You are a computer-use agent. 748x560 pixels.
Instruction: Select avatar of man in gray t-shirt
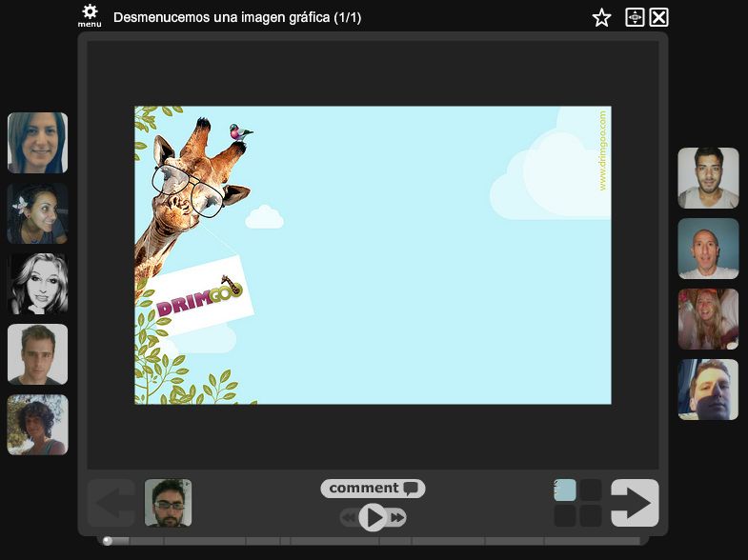(x=38, y=354)
